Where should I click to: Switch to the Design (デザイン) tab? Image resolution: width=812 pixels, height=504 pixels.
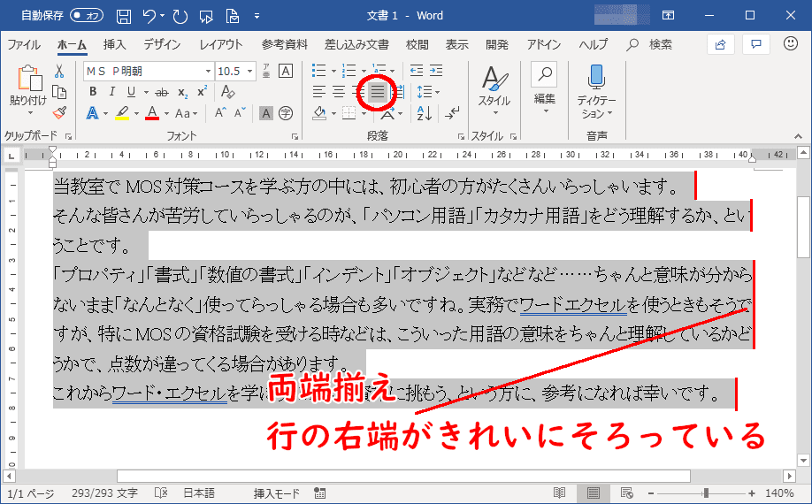pos(162,44)
